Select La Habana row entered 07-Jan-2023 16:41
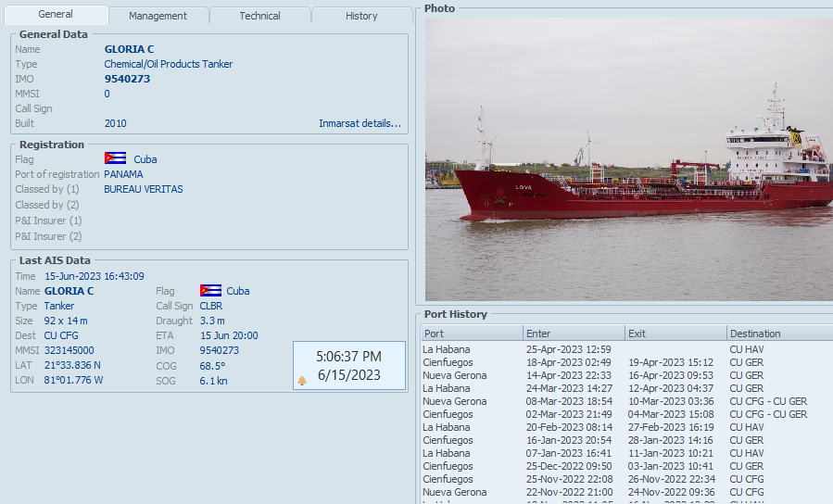 (x=627, y=454)
